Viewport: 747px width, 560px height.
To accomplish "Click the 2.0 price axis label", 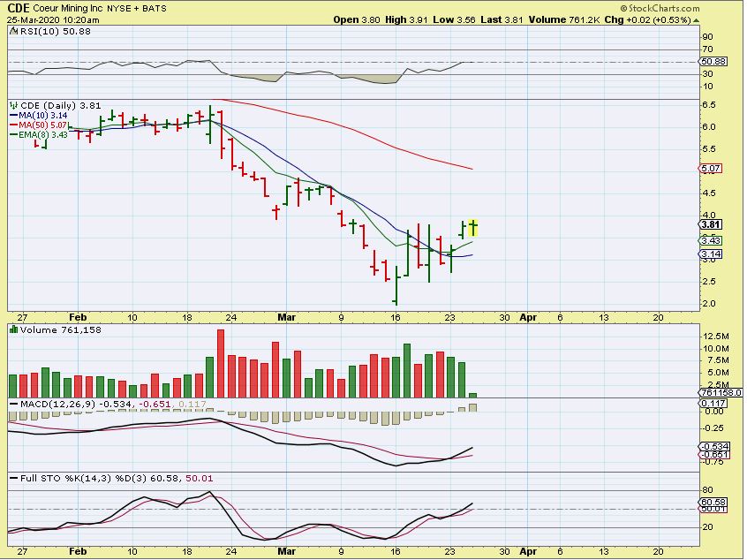I will point(708,304).
